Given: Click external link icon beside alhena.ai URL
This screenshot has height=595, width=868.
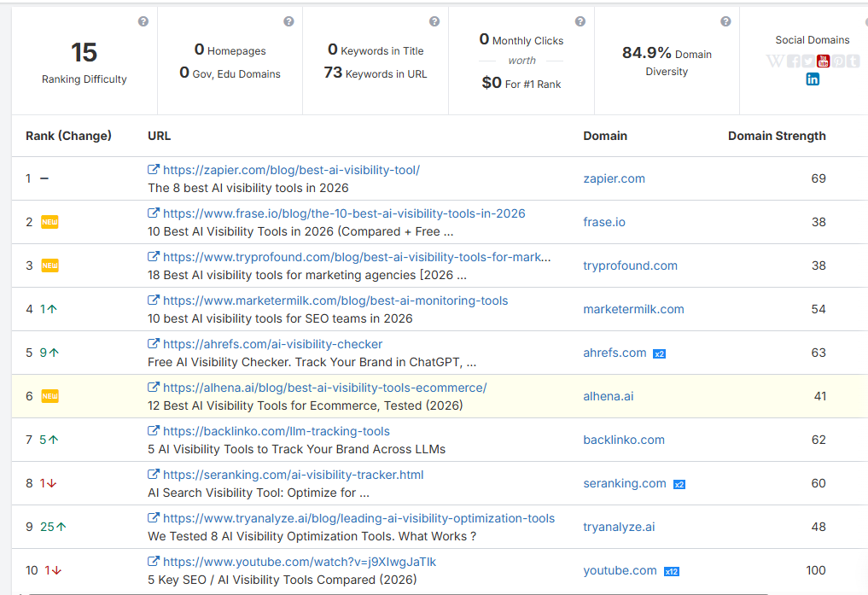Looking at the screenshot, I should 154,387.
